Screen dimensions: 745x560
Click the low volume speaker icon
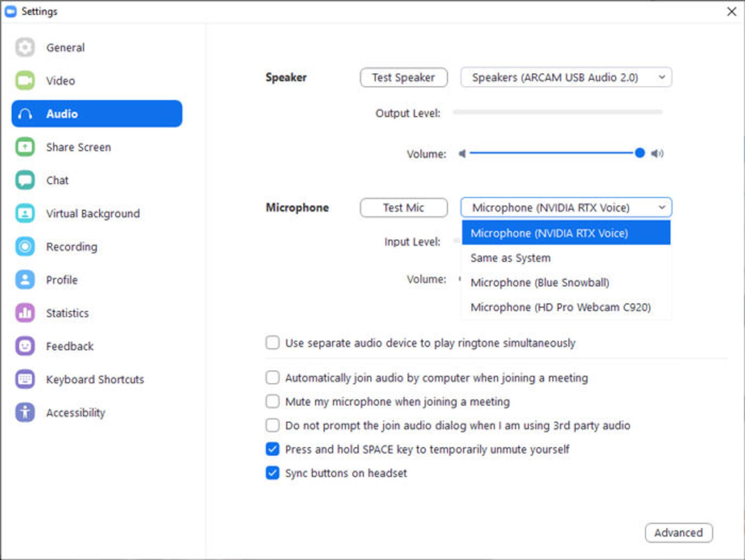[x=462, y=154]
